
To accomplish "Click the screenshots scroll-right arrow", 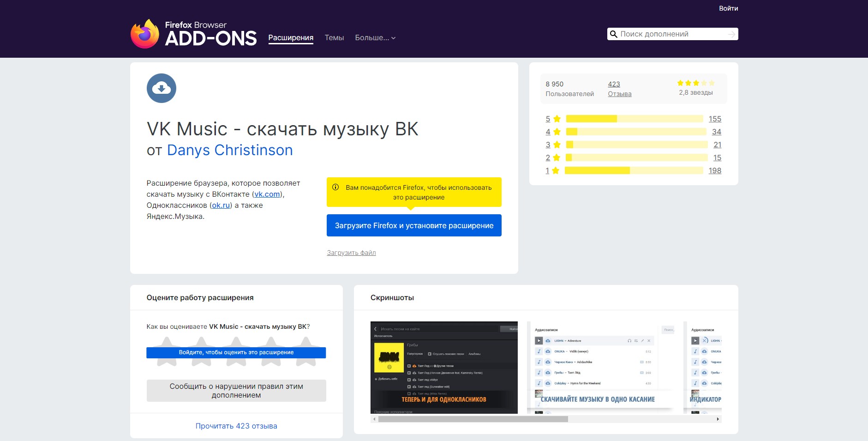I will (718, 419).
